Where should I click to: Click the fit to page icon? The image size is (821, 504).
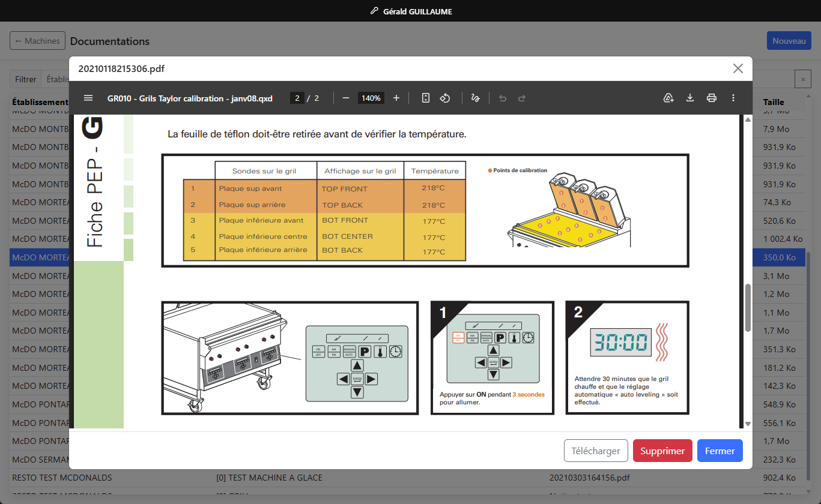(426, 98)
